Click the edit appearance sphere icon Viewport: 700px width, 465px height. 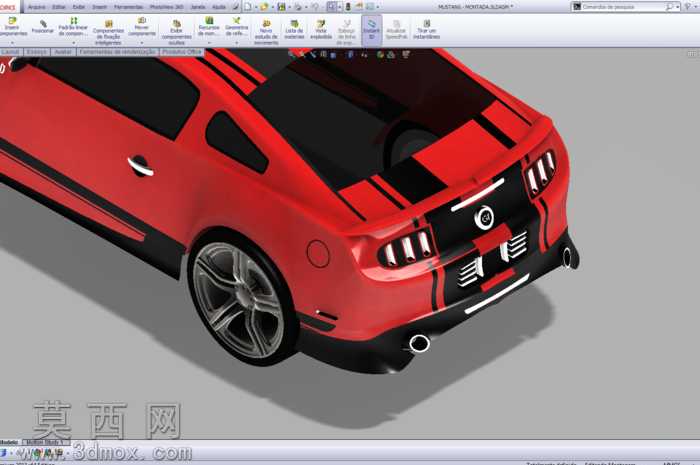pos(380,54)
